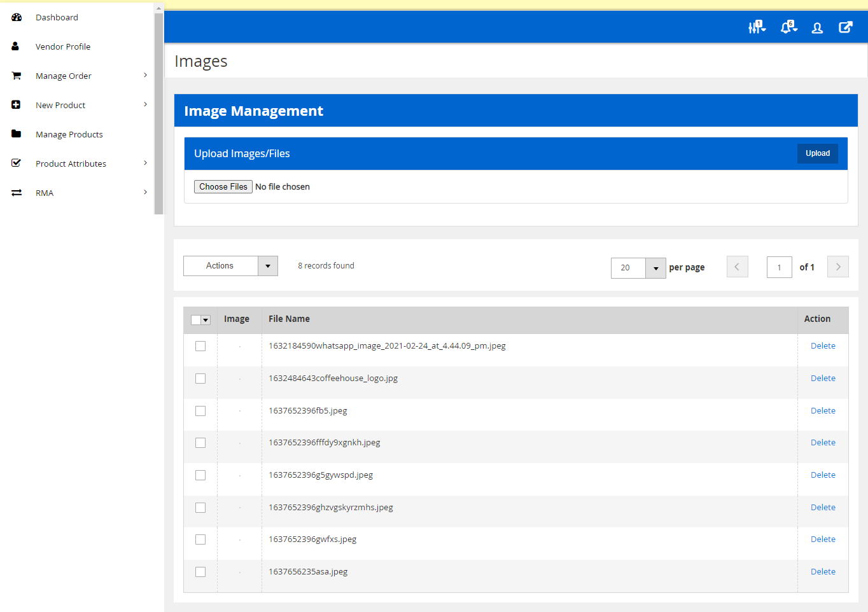868x612 pixels.
Task: Delete the 1637652396fb5.jpeg file
Action: click(x=823, y=411)
